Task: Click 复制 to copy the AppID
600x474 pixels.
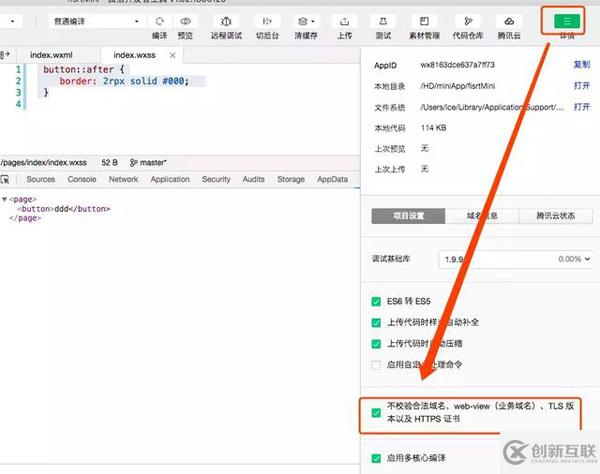Action: 582,65
